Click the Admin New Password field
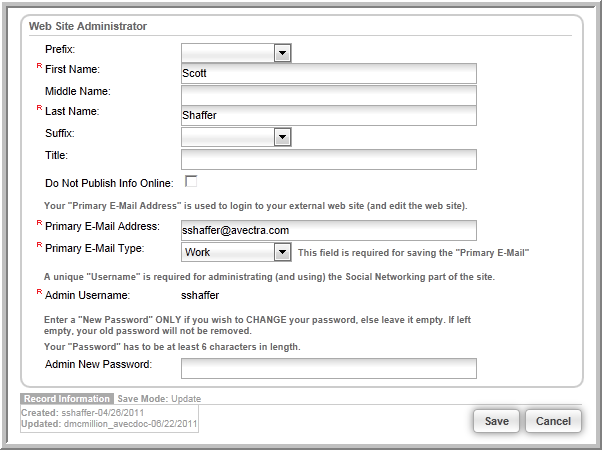Viewport: 602px width, 450px height. click(329, 369)
